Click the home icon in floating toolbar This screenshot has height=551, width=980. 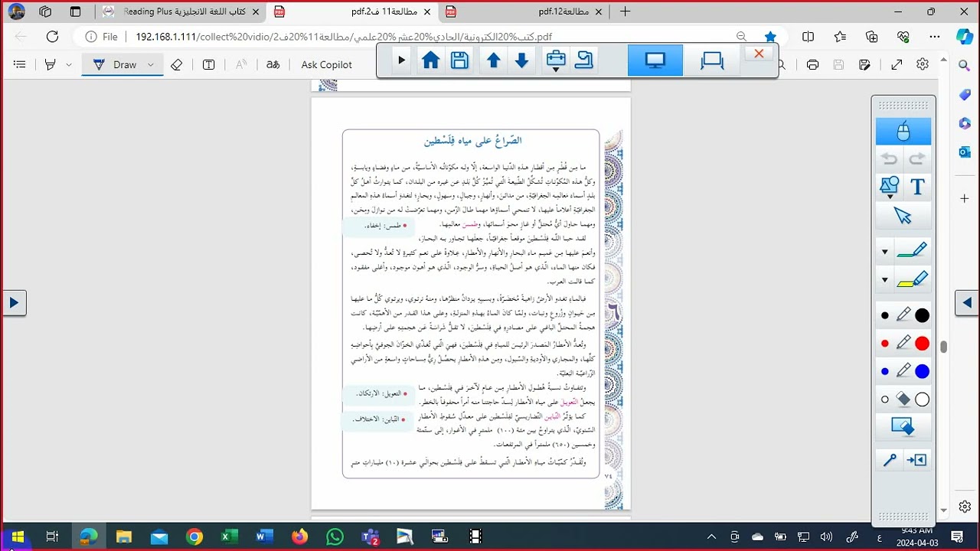430,60
